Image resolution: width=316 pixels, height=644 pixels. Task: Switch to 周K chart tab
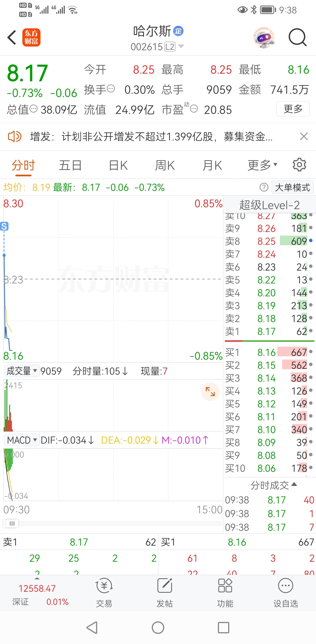click(165, 165)
